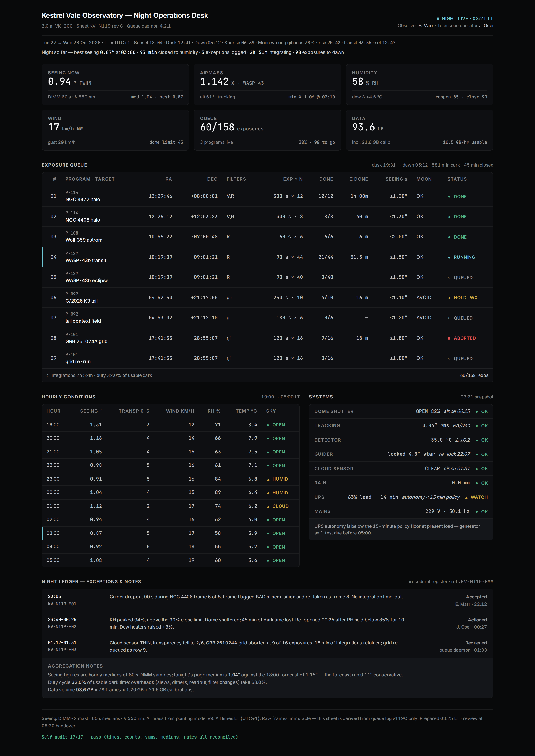This screenshot has height=756, width=535.
Task: Click ledger entry KV-N119-E01
Action: tap(267, 600)
